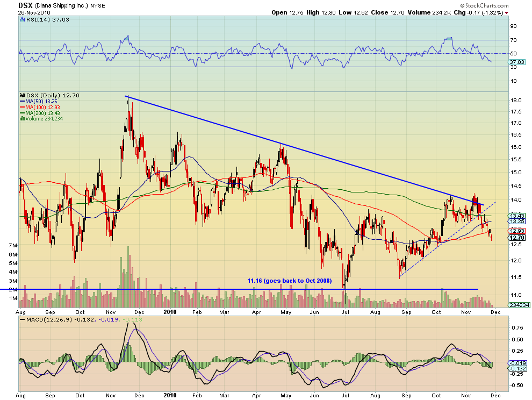
Task: Click the red down arrow next to Chg
Action: point(507,13)
